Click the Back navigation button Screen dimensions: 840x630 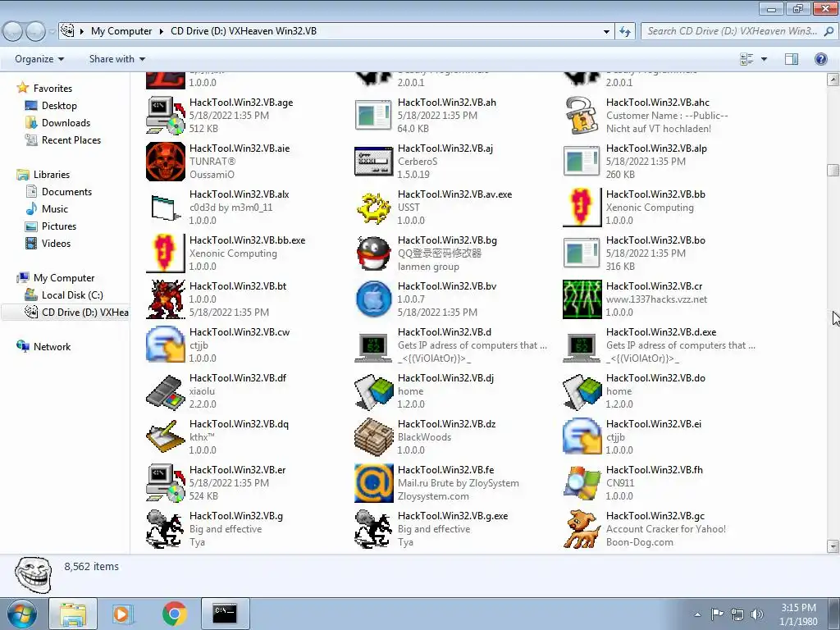(13, 32)
